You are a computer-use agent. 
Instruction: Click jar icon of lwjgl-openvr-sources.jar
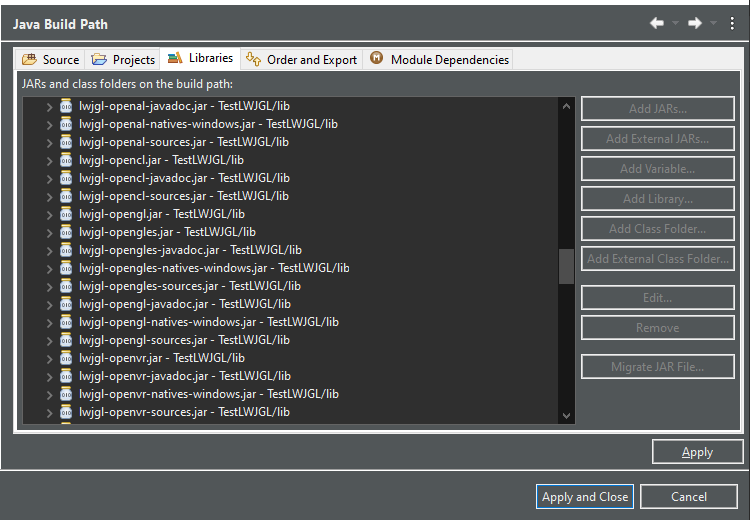coord(66,412)
